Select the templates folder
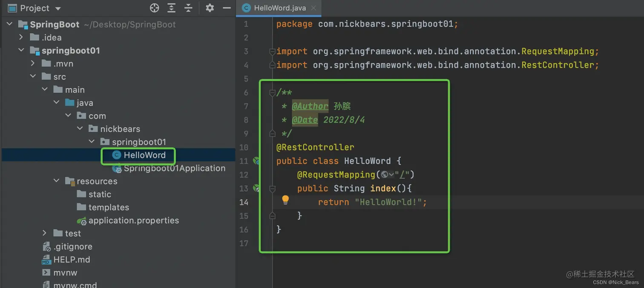Screen dimensions: 644x288 109,207
